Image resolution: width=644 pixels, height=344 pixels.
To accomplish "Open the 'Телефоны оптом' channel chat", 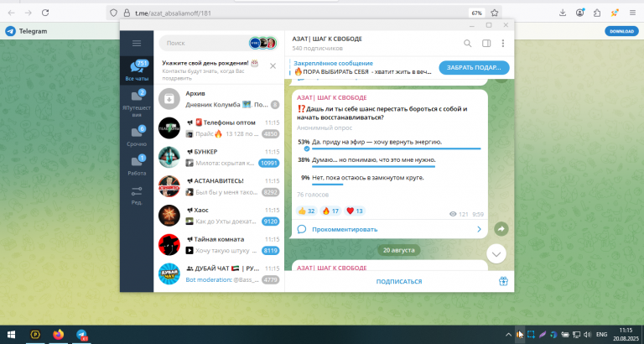I will (219, 128).
